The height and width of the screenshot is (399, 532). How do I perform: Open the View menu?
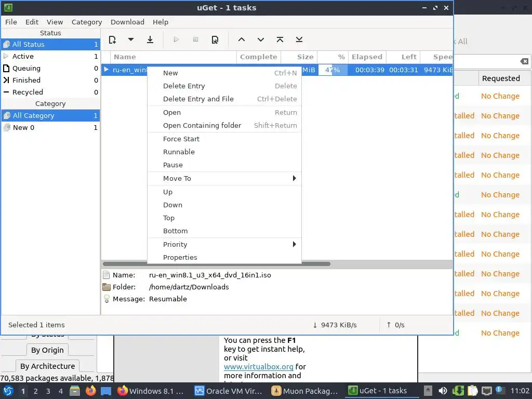tap(55, 22)
